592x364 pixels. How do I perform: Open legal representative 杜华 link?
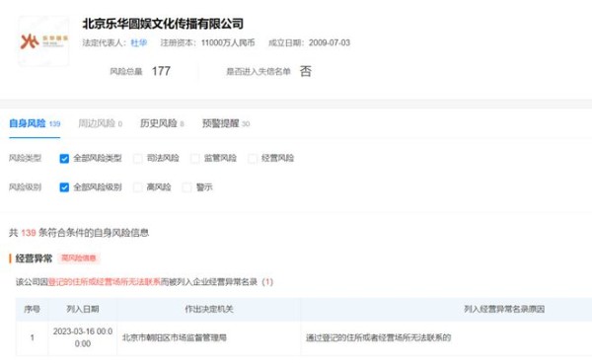(138, 42)
